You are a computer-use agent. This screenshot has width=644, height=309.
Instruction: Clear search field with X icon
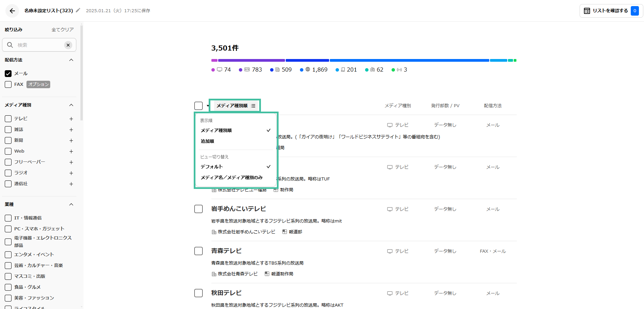(68, 45)
